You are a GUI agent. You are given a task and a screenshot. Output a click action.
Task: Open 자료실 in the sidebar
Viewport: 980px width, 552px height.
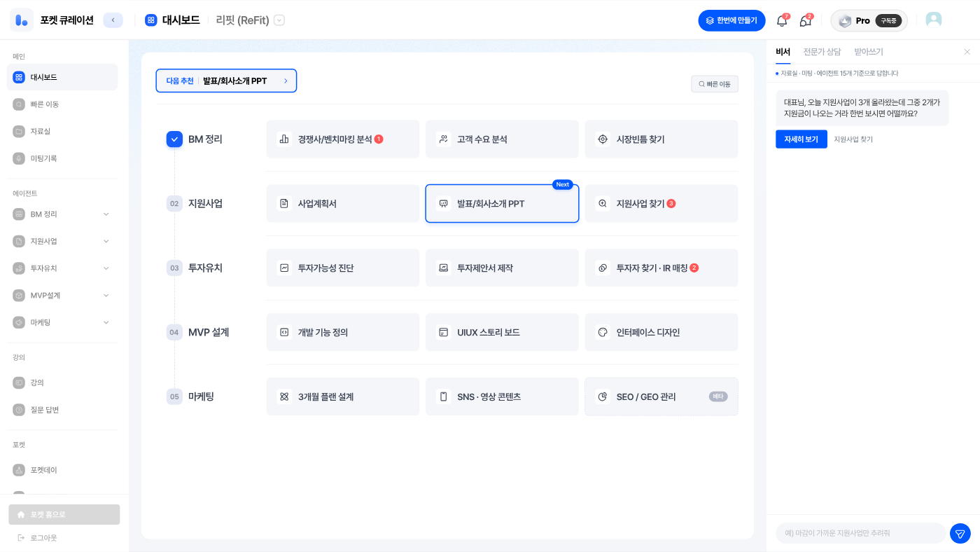pyautogui.click(x=62, y=131)
